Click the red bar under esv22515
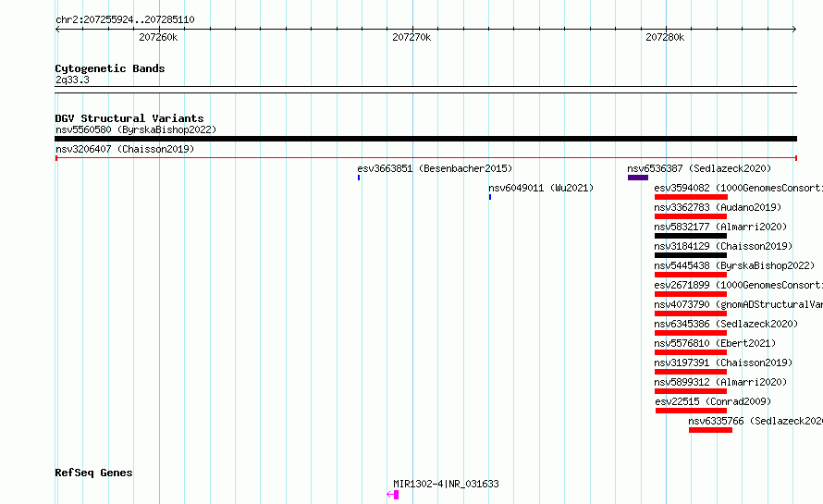This screenshot has width=823, height=504. click(x=692, y=411)
